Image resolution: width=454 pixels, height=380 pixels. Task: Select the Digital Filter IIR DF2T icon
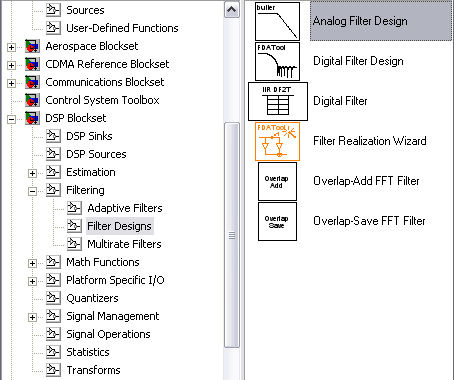click(278, 101)
